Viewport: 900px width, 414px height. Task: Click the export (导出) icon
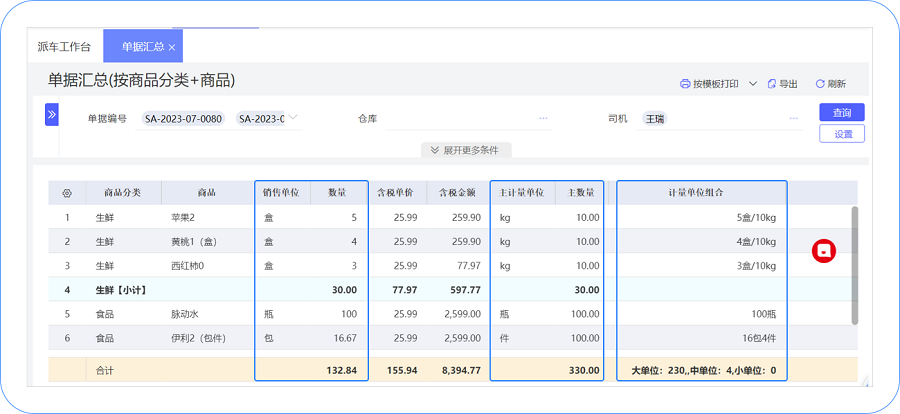772,84
